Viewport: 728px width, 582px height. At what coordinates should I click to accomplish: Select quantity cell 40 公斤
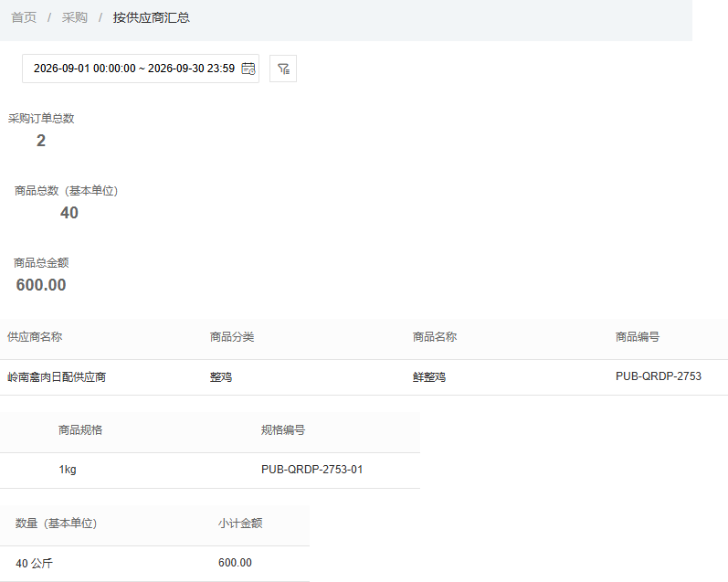(x=35, y=564)
